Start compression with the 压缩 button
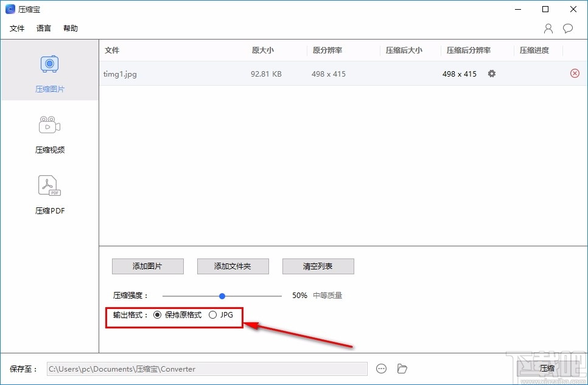 [547, 369]
